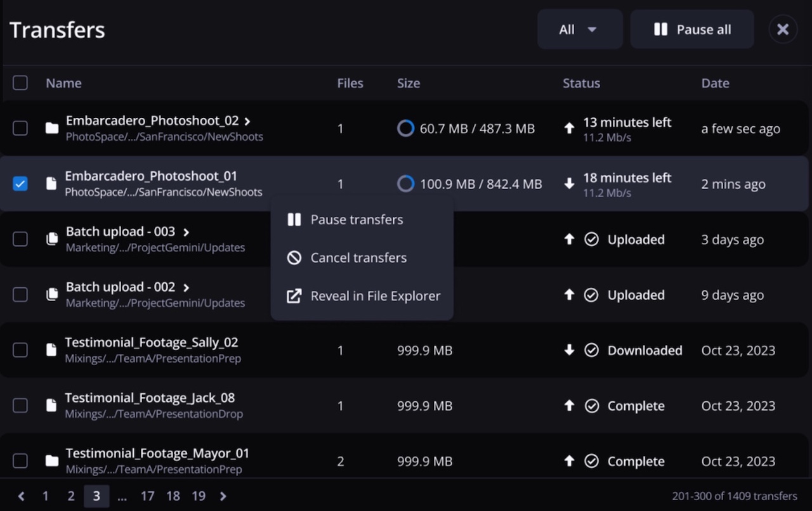The width and height of the screenshot is (812, 511).
Task: Expand Embarcadero_Photoshoot_02 folder chevron
Action: (247, 121)
